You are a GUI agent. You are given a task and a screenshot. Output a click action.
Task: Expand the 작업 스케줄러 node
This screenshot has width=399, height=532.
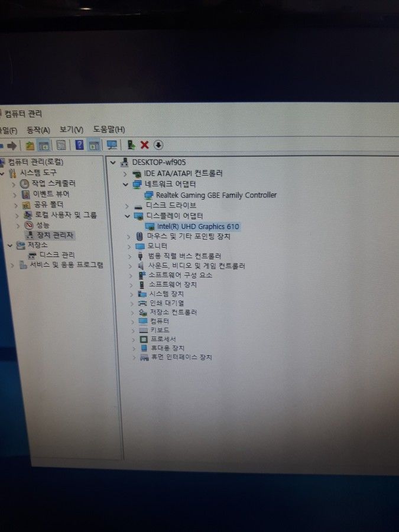[x=14, y=184]
